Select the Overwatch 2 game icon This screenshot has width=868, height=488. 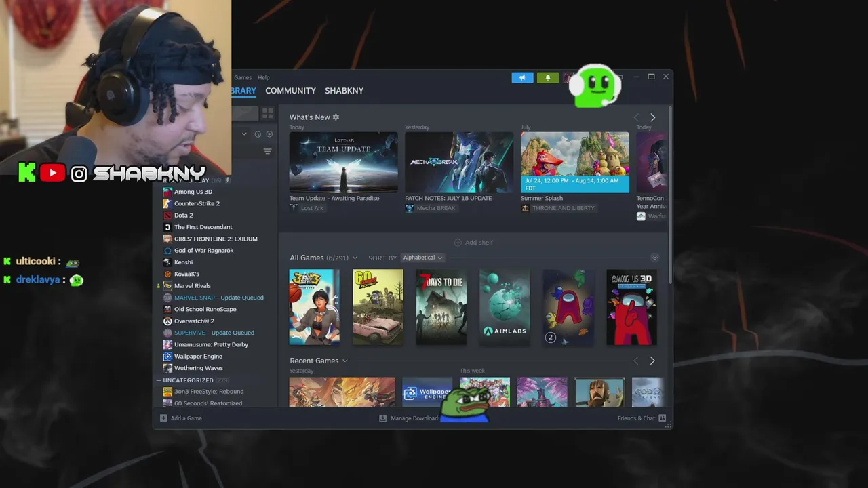[167, 321]
